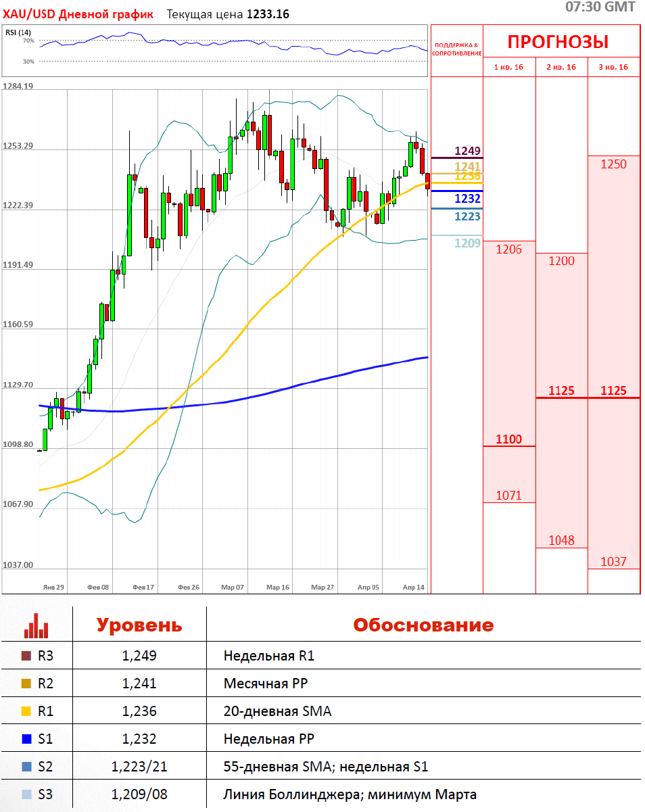Click the S2 steel-blue color swatch

tap(26, 767)
